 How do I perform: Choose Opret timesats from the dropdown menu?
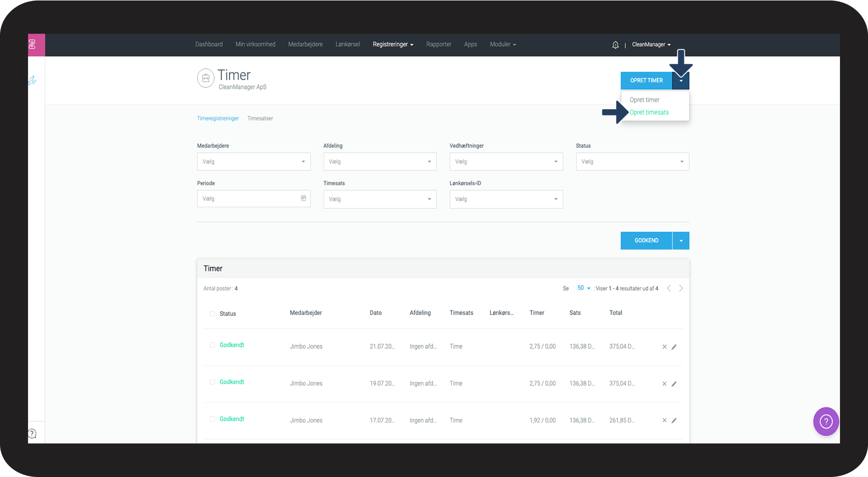[x=649, y=112]
